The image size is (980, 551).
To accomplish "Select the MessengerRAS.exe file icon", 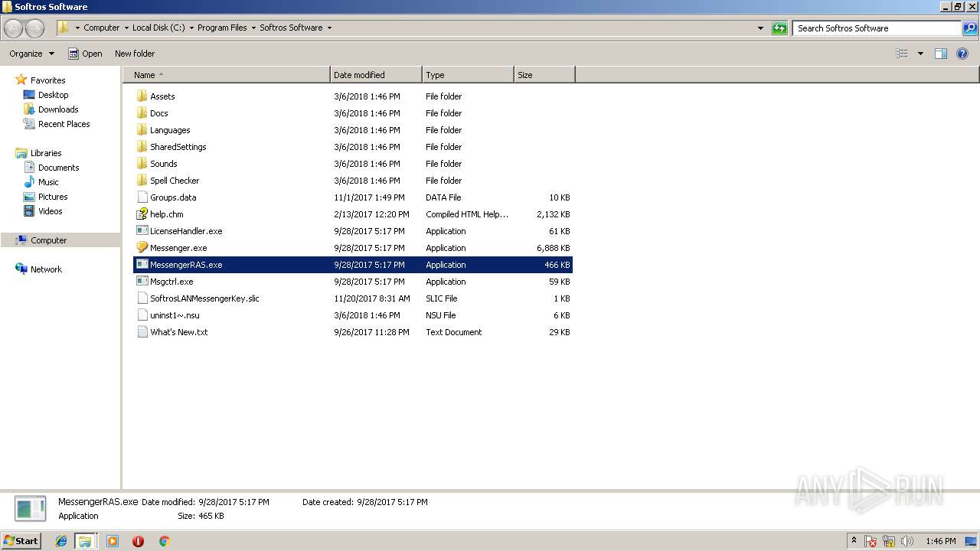I will pos(142,265).
